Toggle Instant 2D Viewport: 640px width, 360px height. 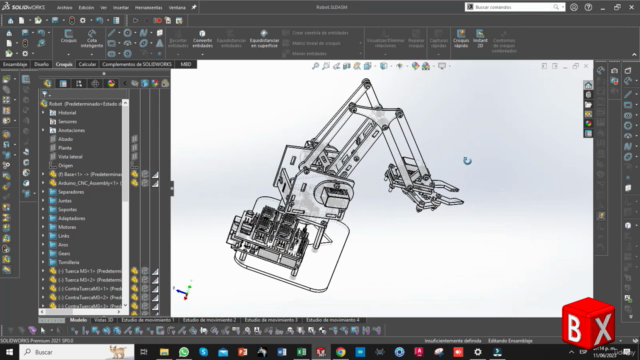[x=480, y=38]
